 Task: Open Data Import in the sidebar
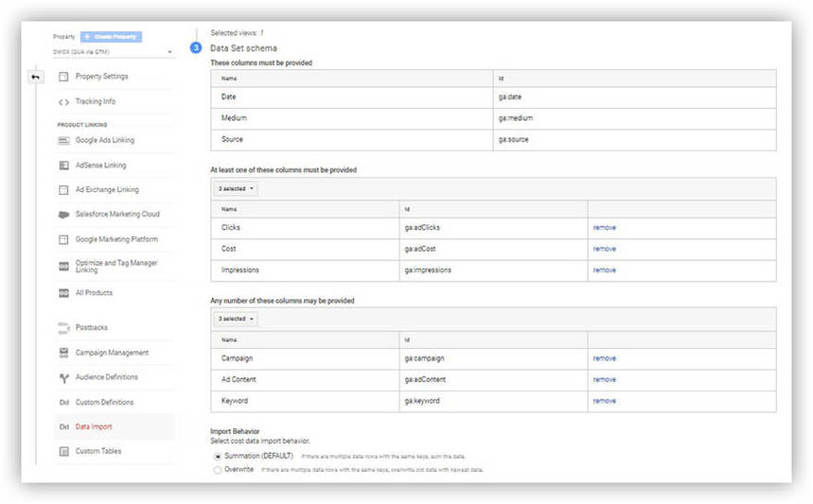(94, 426)
